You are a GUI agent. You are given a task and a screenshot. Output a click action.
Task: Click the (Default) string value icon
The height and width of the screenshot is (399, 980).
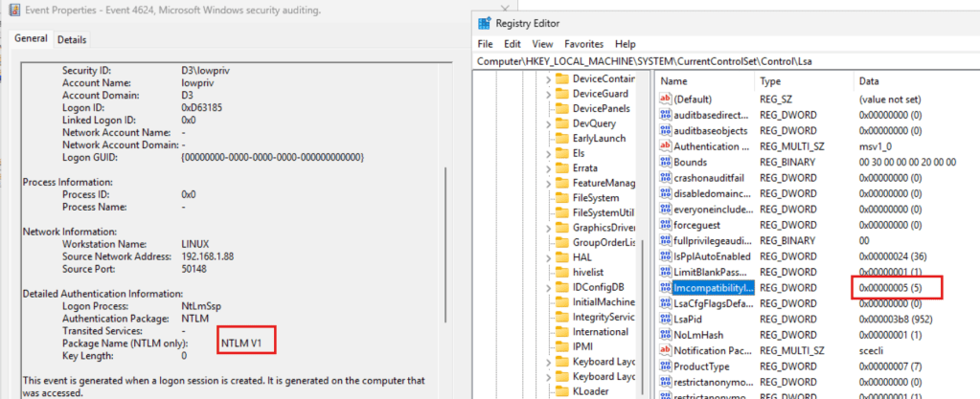click(665, 99)
